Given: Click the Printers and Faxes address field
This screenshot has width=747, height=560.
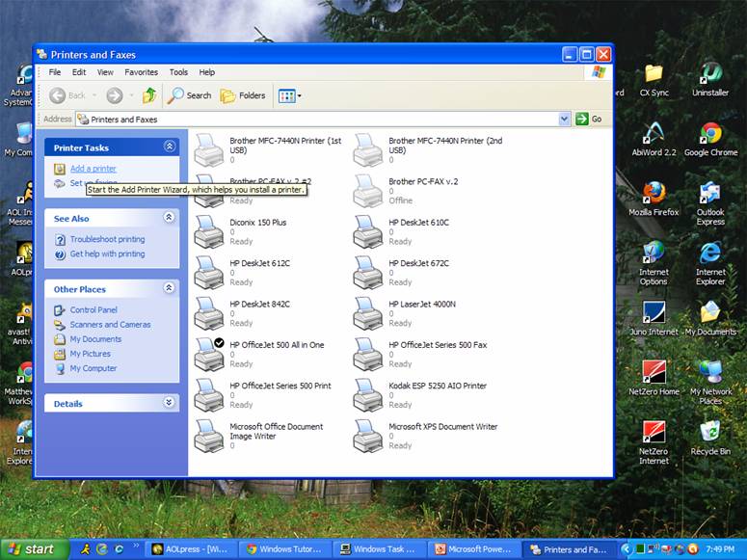Looking at the screenshot, I should [317, 120].
